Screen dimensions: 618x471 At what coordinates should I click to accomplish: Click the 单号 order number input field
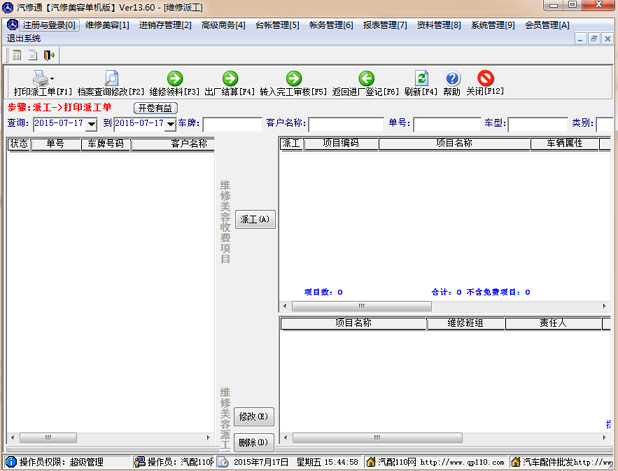447,124
